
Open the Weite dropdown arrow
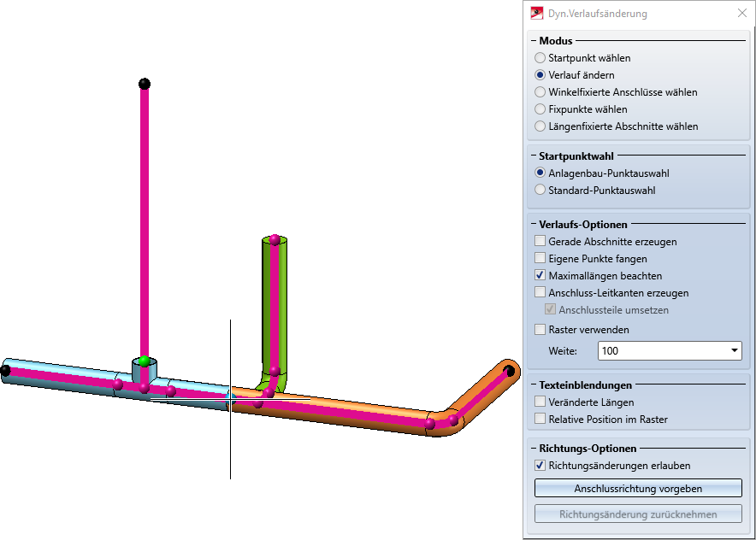click(734, 350)
